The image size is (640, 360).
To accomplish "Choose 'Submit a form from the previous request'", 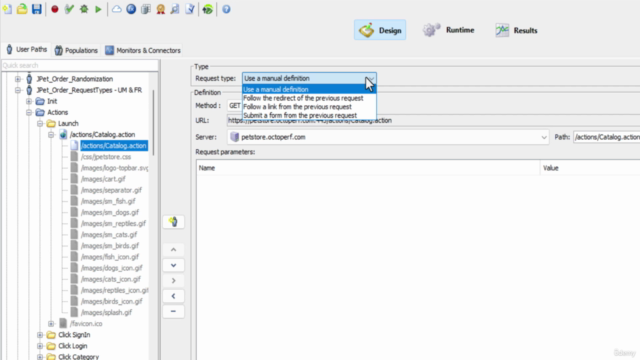I will (309, 115).
